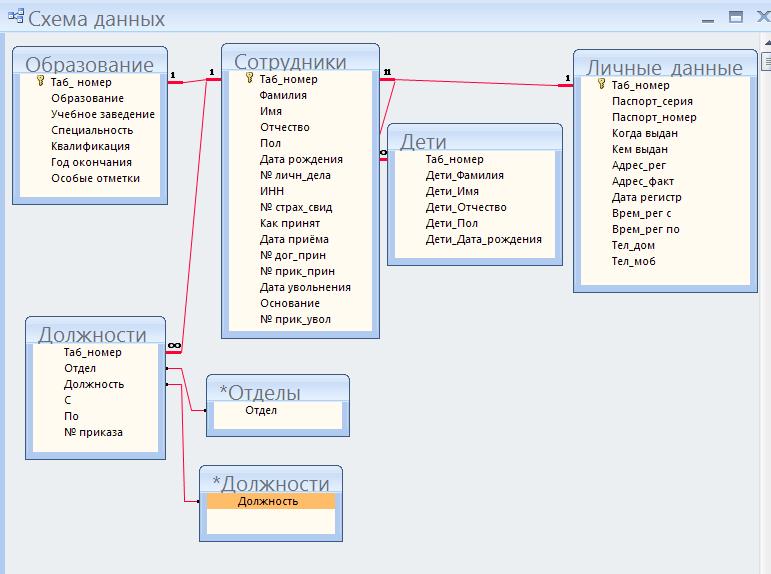Select the № прик_увол field
This screenshot has width=771, height=574.
click(300, 319)
